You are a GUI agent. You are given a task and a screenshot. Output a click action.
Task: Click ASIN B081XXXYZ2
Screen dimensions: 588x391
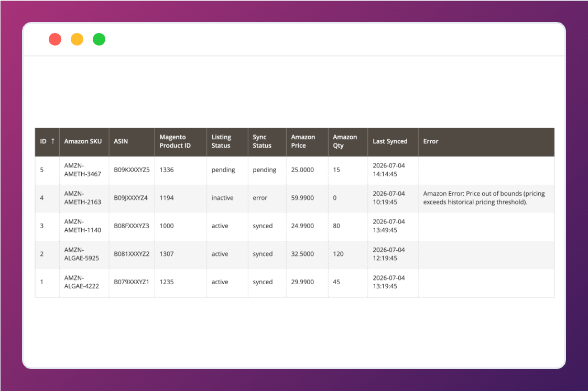(132, 254)
